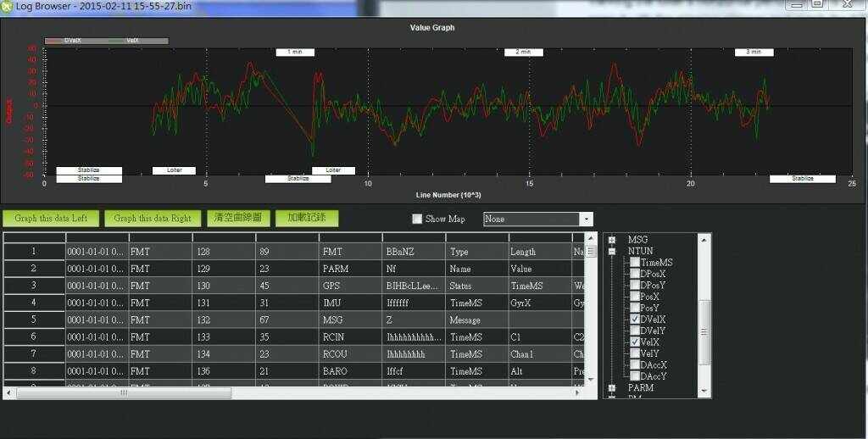Image resolution: width=868 pixels, height=439 pixels.
Task: Click the tree panel scroll-up arrow
Action: click(x=704, y=239)
